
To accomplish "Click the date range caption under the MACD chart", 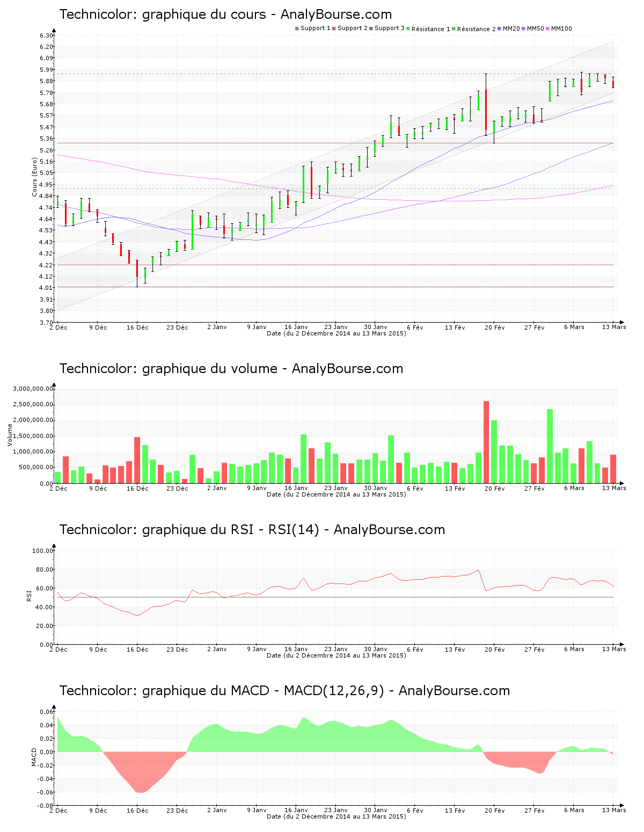I will (336, 816).
